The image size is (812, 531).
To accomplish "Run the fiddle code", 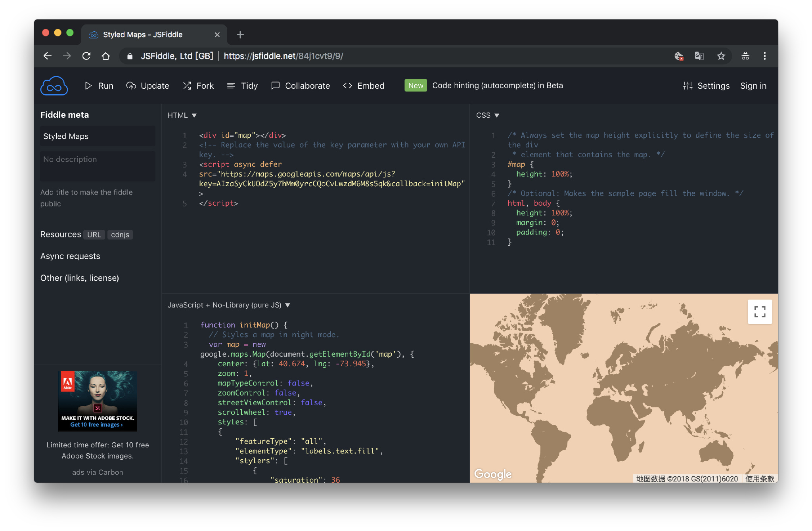I will [x=99, y=86].
